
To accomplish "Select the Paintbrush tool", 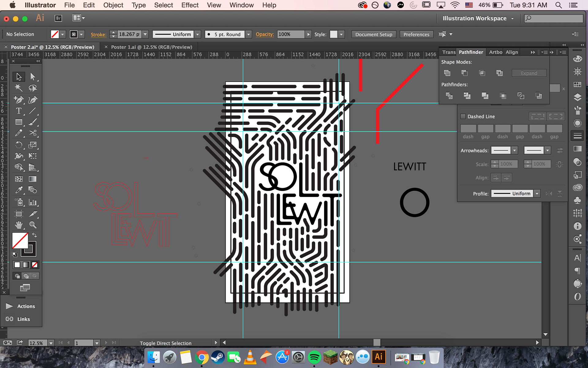I will point(32,122).
